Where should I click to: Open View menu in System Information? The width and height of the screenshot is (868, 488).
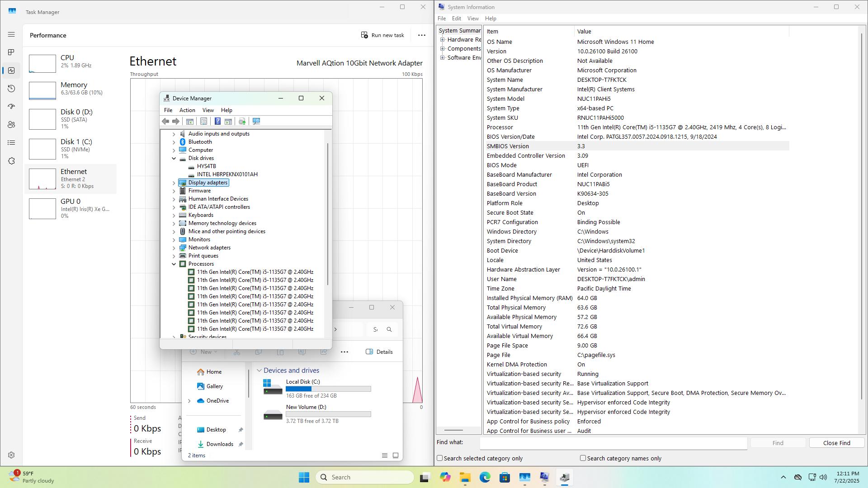[473, 19]
